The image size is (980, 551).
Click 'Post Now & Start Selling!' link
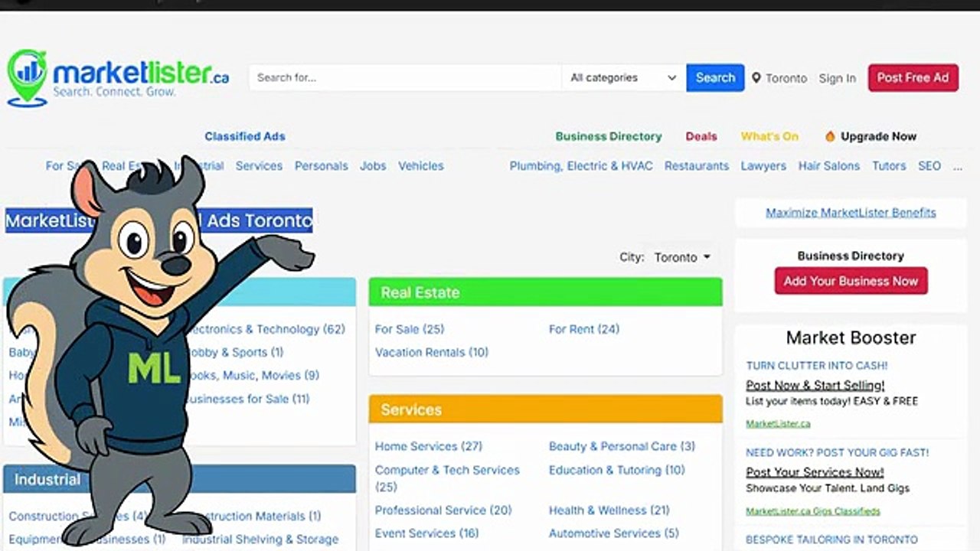click(x=815, y=385)
